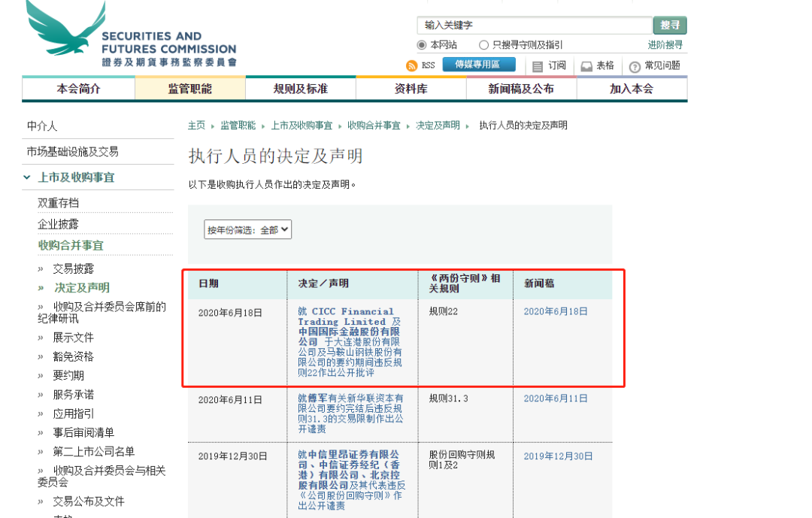Collapse the 上市及收购事宜 sidebar section
Screen dimensions: 812x518
(27, 177)
